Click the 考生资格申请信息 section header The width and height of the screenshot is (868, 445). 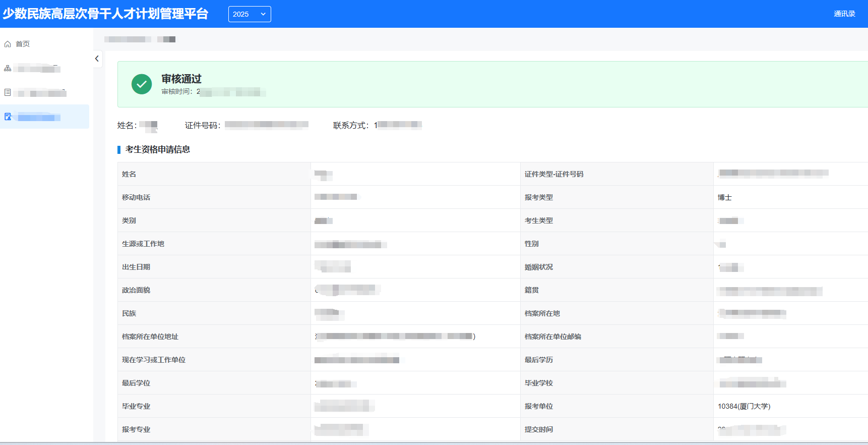point(157,149)
